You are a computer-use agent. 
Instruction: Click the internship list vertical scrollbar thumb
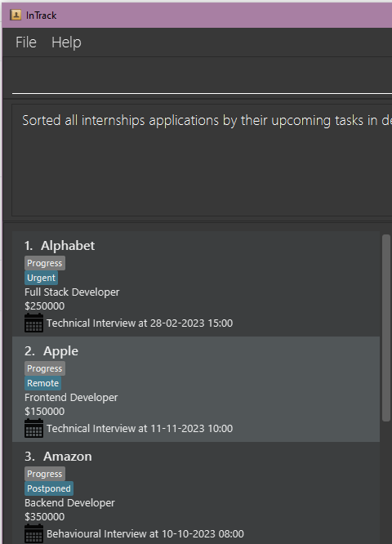pos(386,328)
